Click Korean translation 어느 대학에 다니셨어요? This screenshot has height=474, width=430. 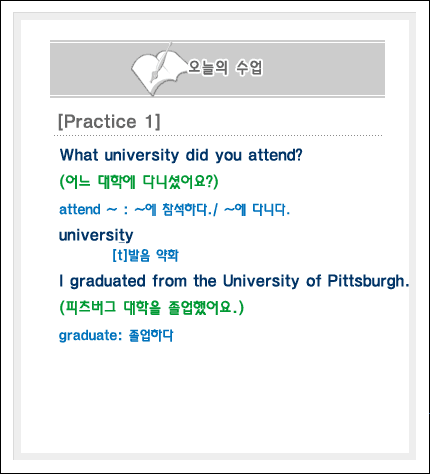[139, 182]
